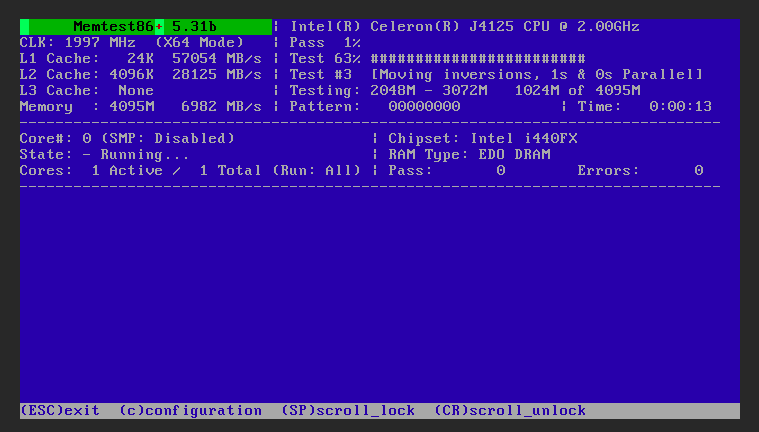Click the L2 Cache 4096K line
The height and width of the screenshot is (432, 759).
tap(140, 75)
